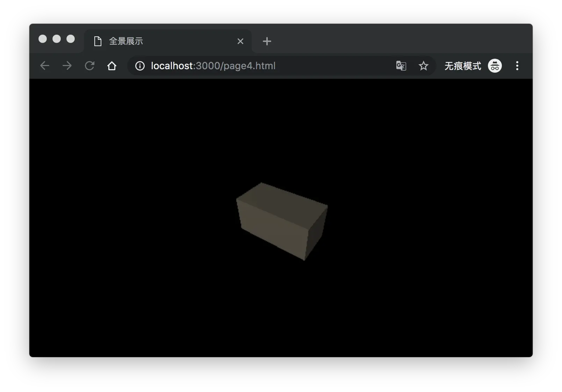Minimize the browser window
562x392 pixels.
[x=57, y=39]
